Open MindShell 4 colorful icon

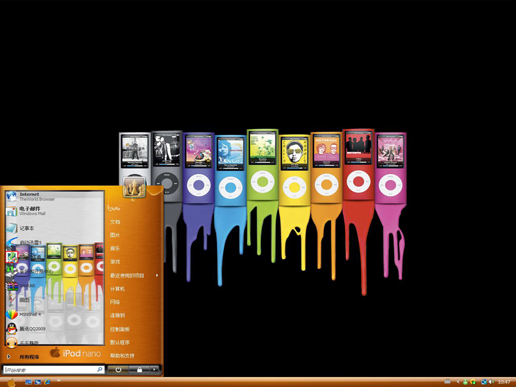[x=12, y=314]
